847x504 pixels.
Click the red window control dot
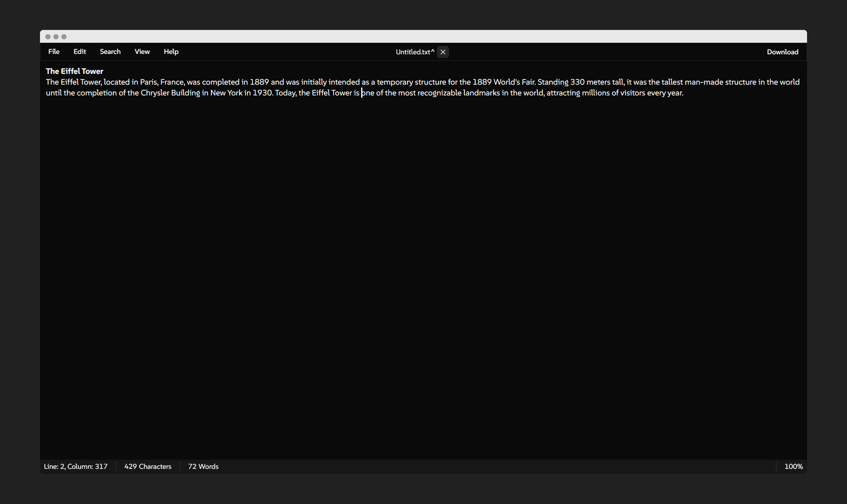pos(48,36)
